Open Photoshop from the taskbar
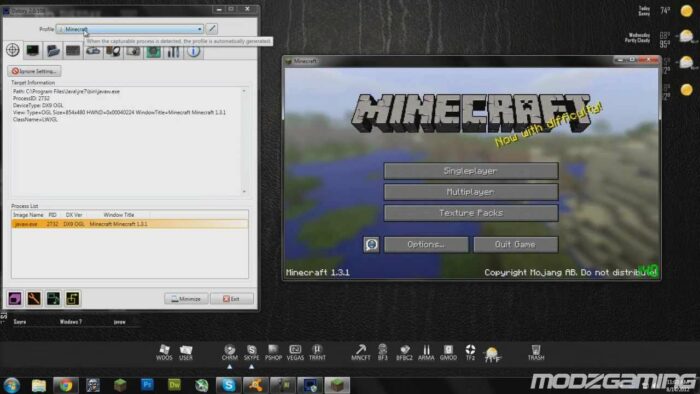Screen dimensions: 700x394 [x=147, y=385]
